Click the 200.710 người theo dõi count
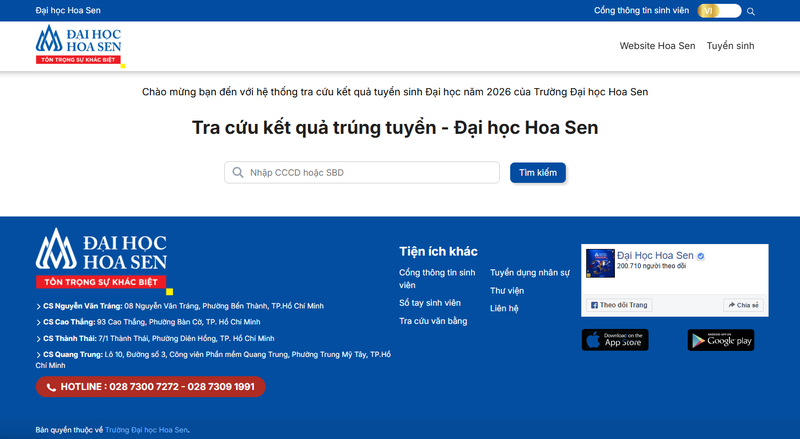This screenshot has width=800, height=439. coord(651,266)
